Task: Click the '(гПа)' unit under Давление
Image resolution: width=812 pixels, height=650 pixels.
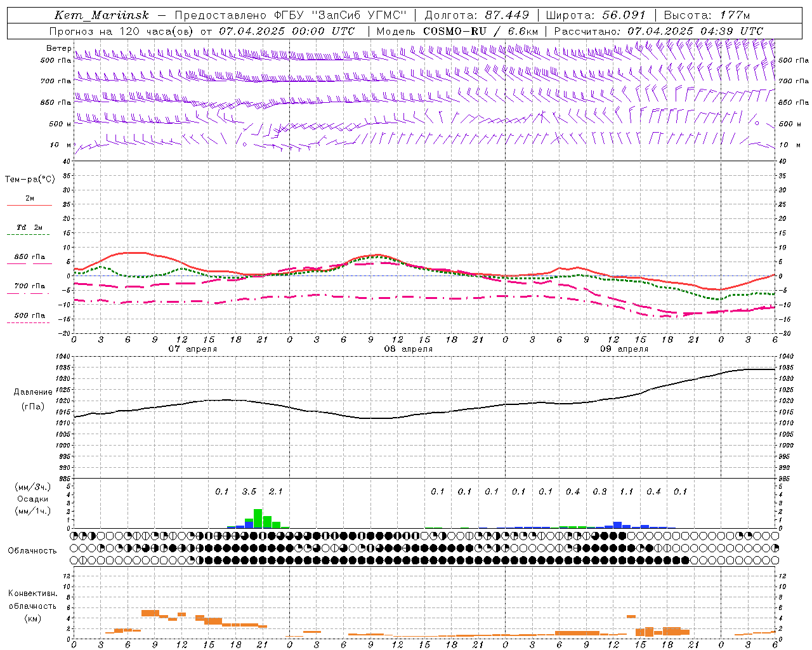Action: click(x=33, y=407)
